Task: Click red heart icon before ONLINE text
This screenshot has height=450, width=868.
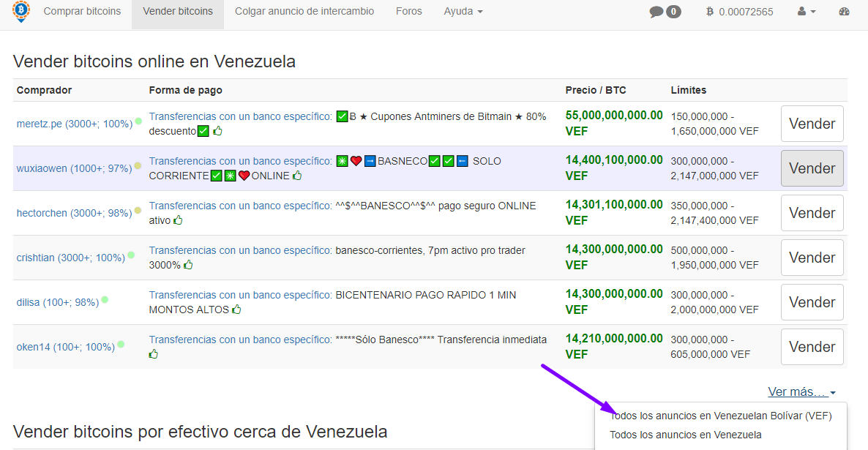Action: [x=244, y=176]
